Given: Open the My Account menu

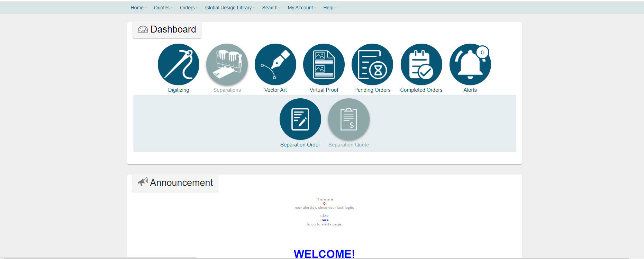Looking at the screenshot, I should [300, 8].
